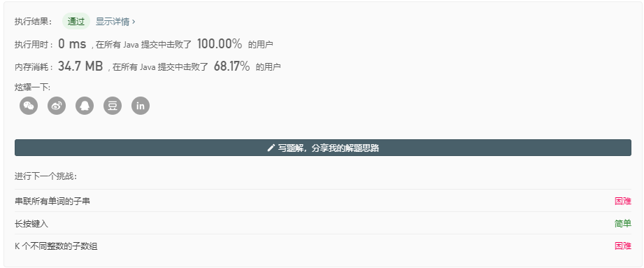Click the 0 ms runtime value
Image resolution: width=644 pixels, height=268 pixels.
[x=72, y=43]
